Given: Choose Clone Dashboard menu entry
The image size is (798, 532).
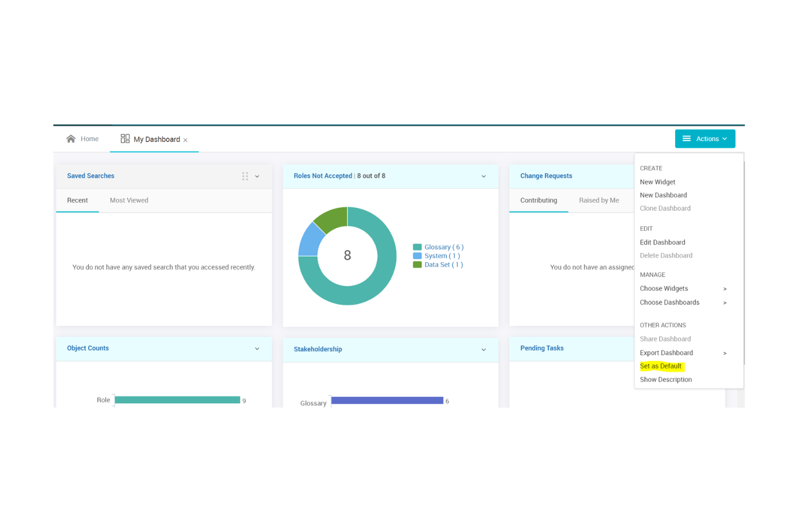Looking at the screenshot, I should point(665,208).
